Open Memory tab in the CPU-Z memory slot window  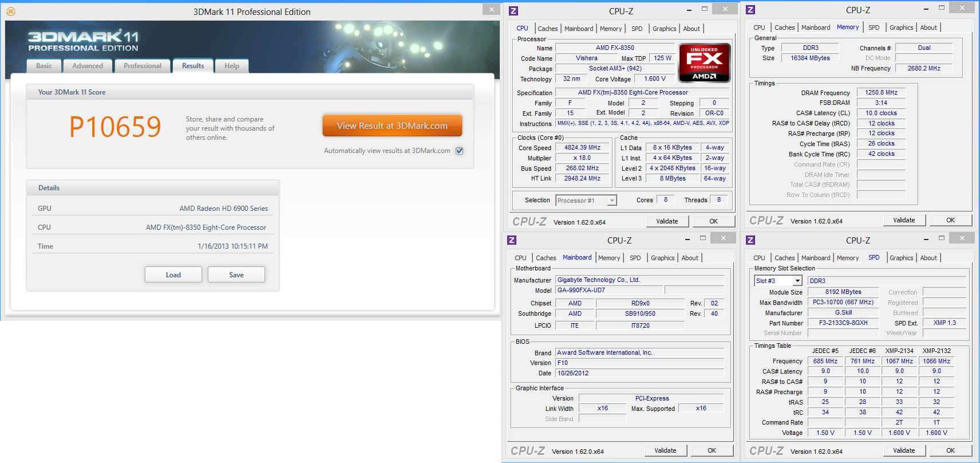848,258
